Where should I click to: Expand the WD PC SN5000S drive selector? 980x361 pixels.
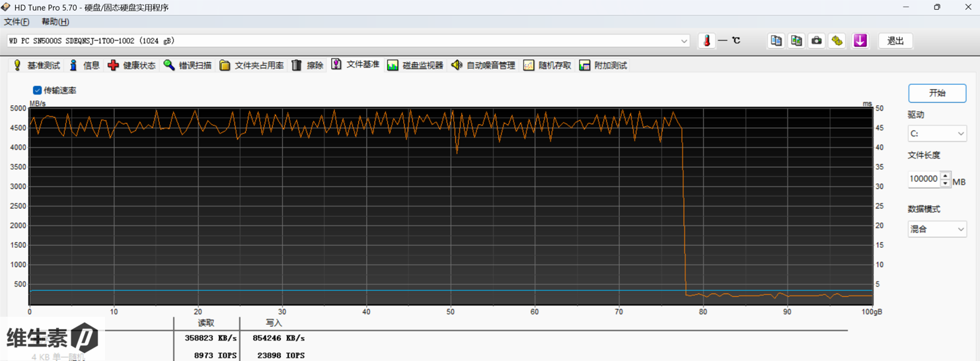[684, 41]
